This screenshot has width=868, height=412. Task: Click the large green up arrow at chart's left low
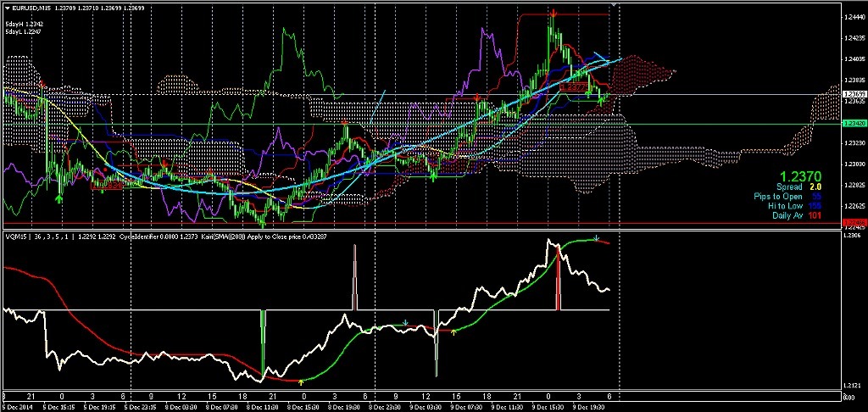click(60, 198)
